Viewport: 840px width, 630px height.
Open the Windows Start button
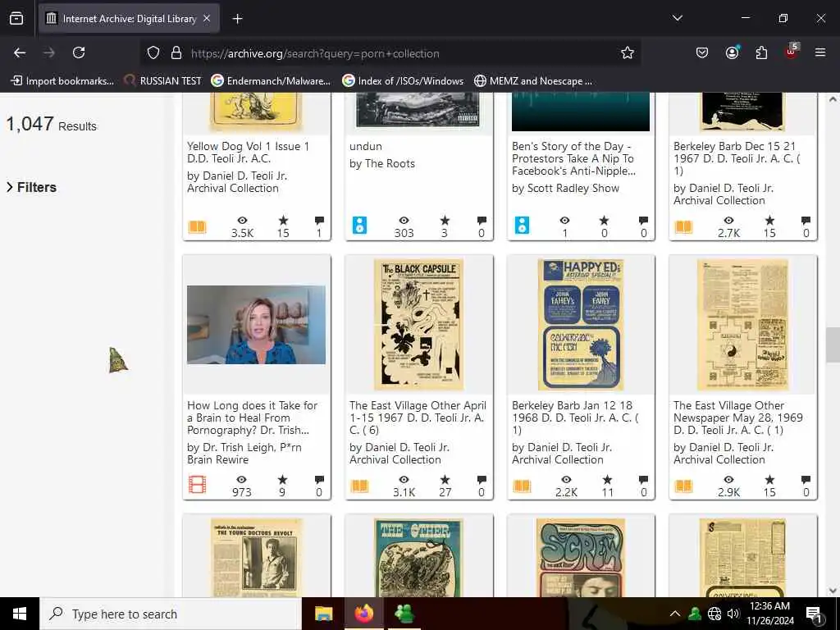pos(20,614)
